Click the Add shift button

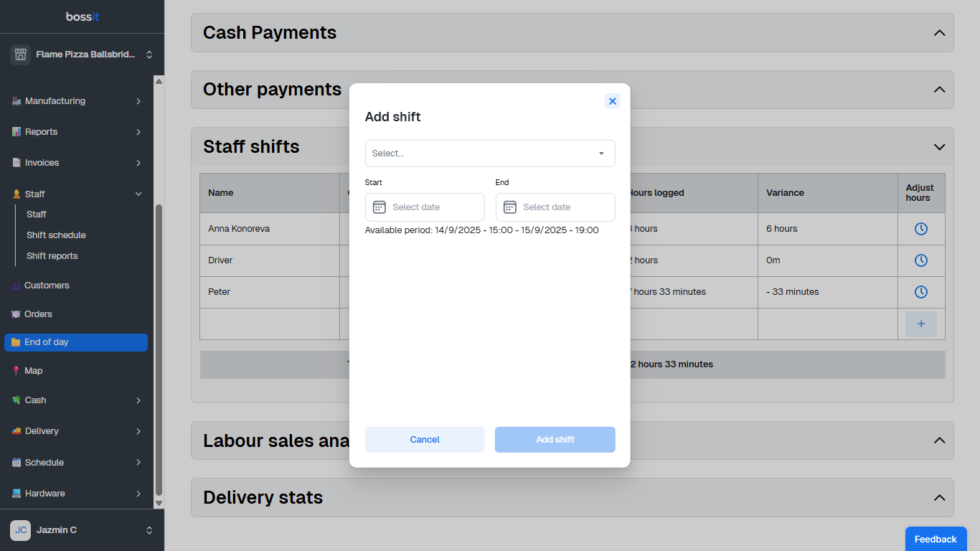(555, 440)
